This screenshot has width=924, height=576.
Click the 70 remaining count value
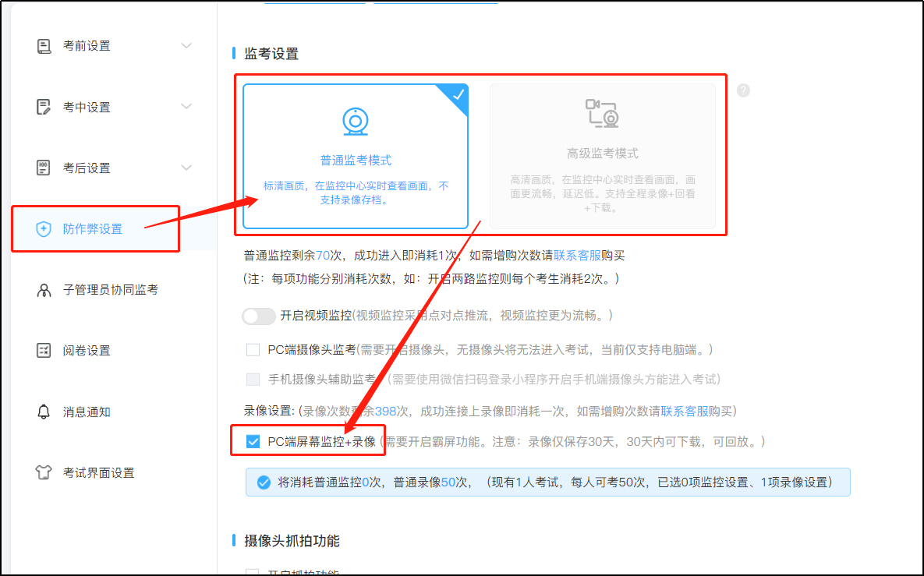323,256
